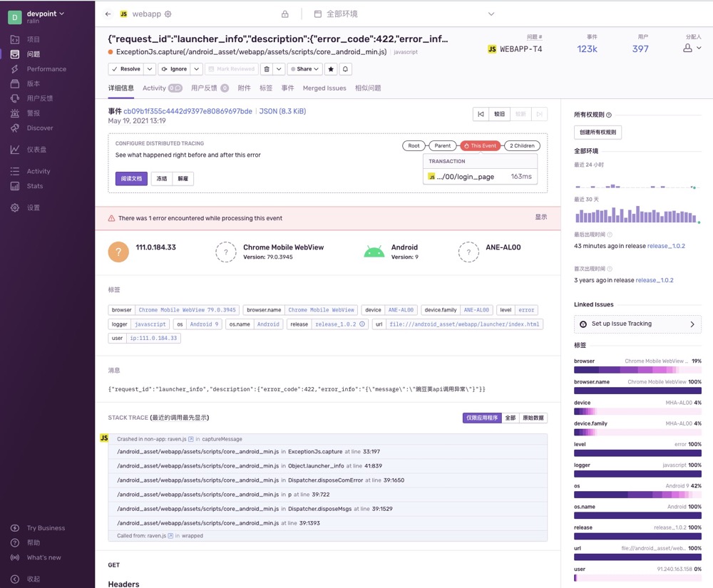Jump to oldest event with first-arrow icon

click(x=481, y=114)
